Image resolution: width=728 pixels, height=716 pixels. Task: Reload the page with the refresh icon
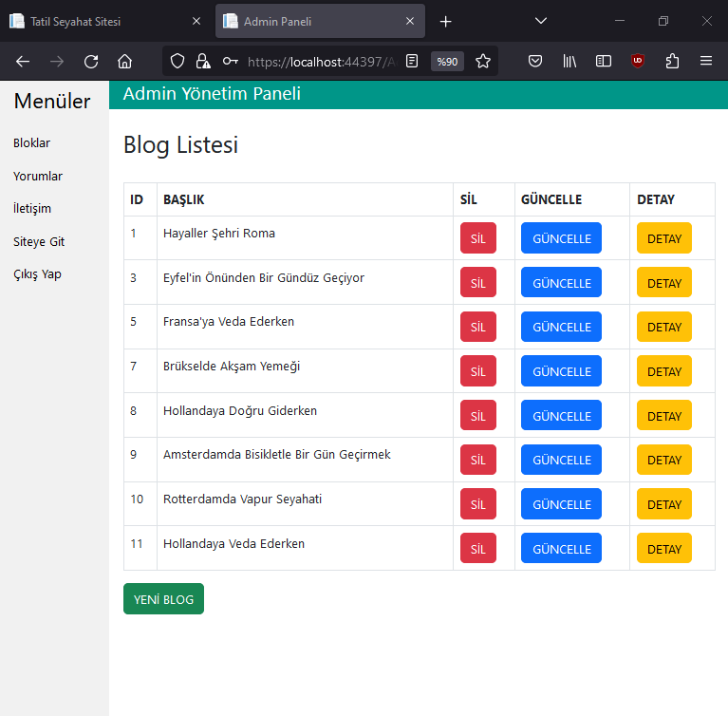click(91, 62)
